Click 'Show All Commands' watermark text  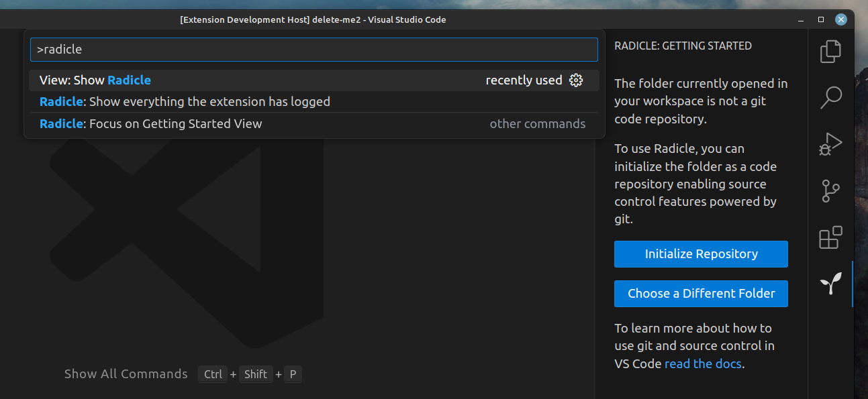coord(126,374)
